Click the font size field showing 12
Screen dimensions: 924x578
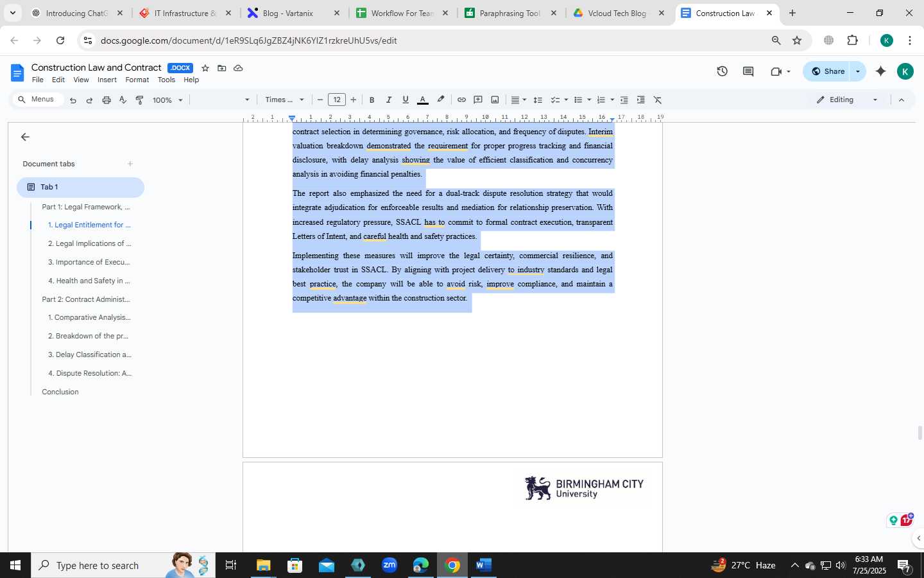337,100
